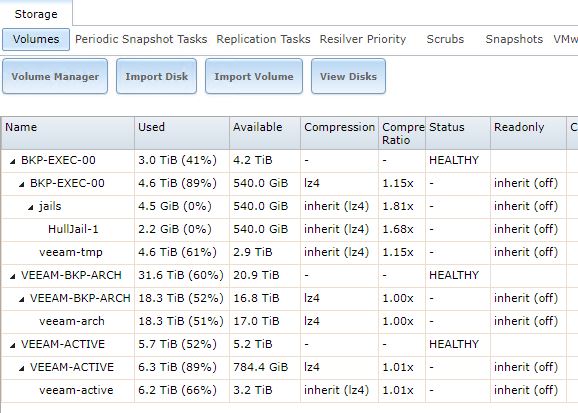Open the Replication Tasks tab
This screenshot has width=578, height=413.
tap(263, 39)
